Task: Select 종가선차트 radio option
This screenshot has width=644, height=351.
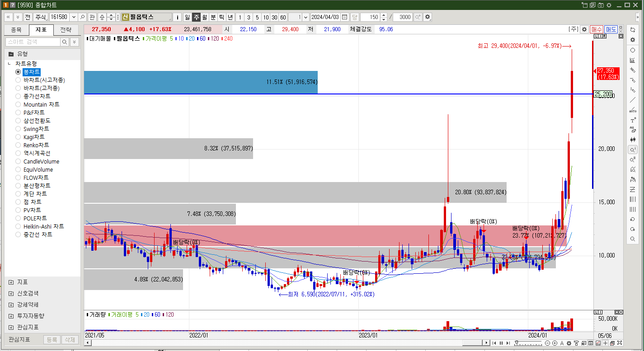Action: point(18,96)
